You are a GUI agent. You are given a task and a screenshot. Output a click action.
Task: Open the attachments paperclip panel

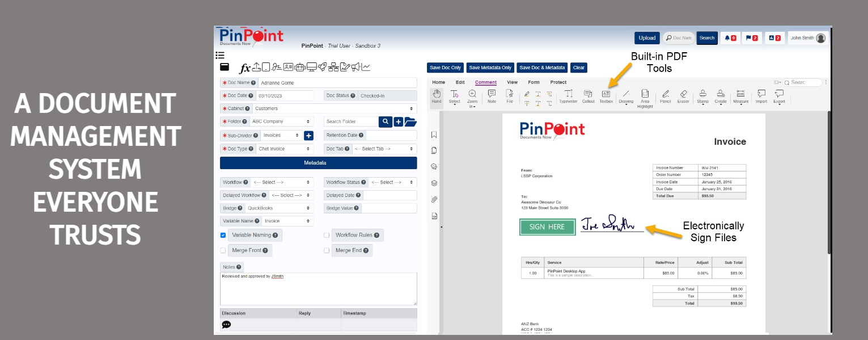point(434,199)
